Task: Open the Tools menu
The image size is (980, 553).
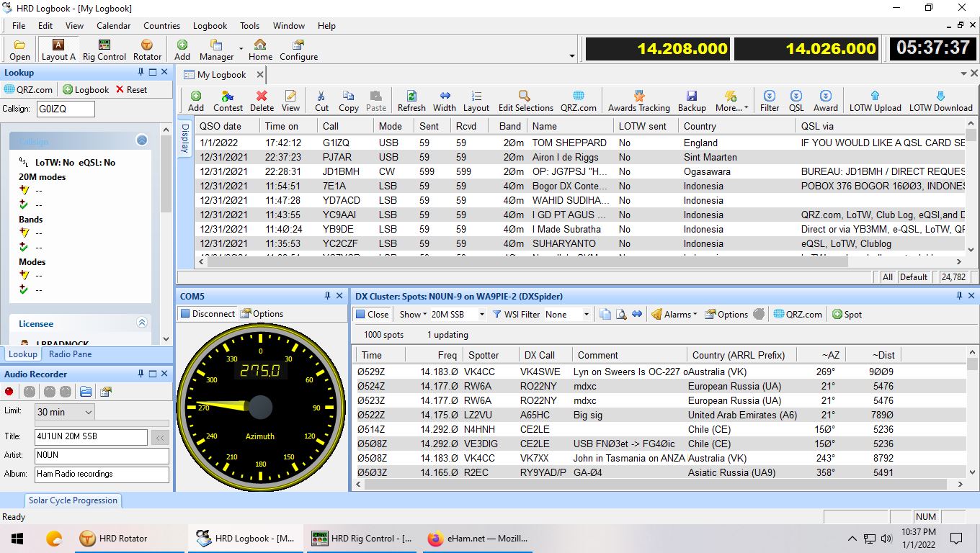Action: point(249,25)
